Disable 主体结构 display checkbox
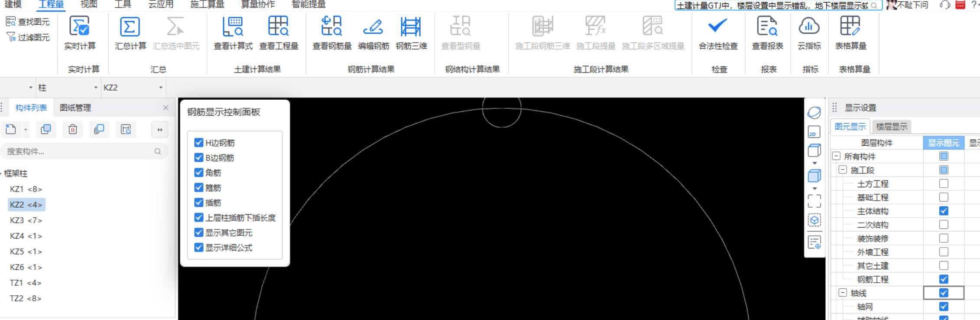 [944, 211]
